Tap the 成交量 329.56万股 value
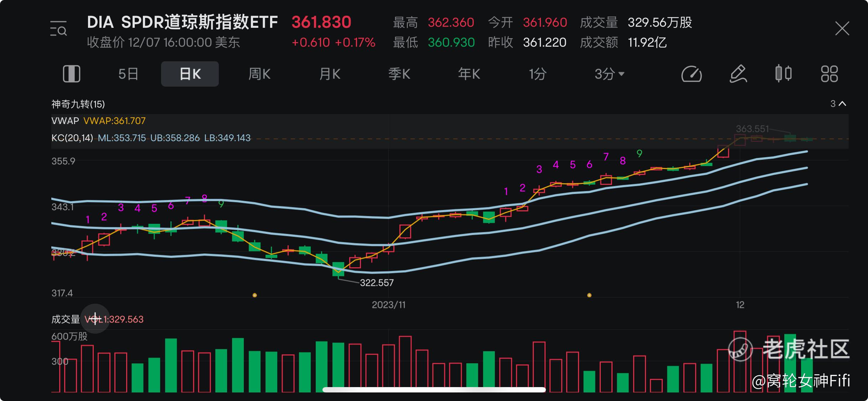This screenshot has width=868, height=401. pos(660,22)
